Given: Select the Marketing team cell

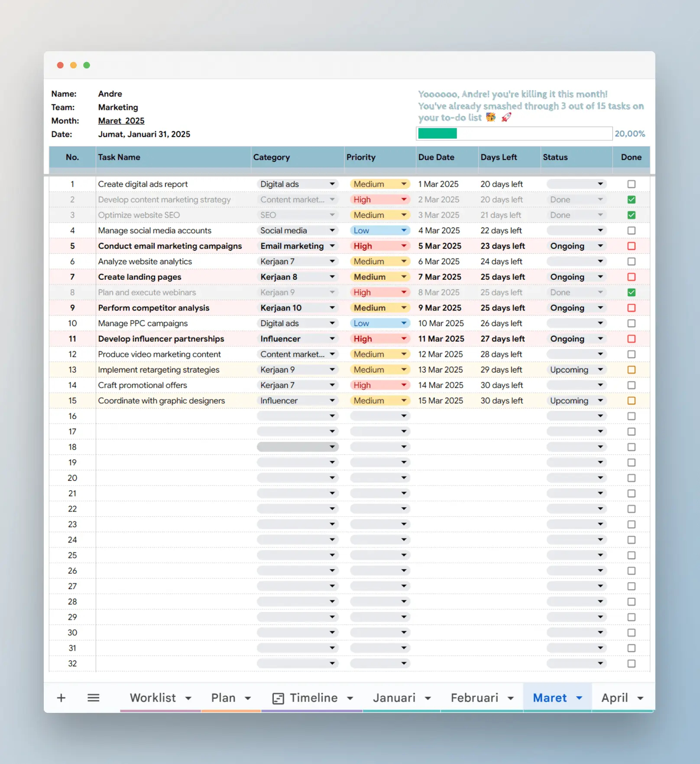Looking at the screenshot, I should [x=118, y=107].
